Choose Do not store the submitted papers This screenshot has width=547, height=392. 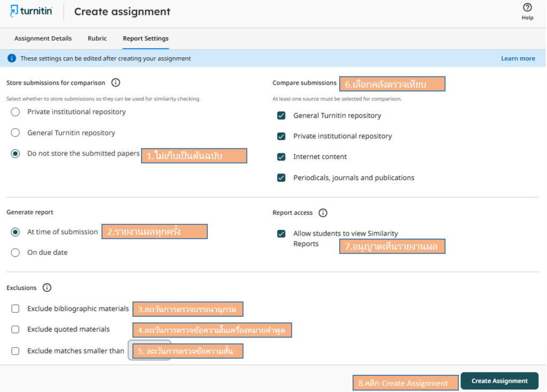click(x=15, y=154)
